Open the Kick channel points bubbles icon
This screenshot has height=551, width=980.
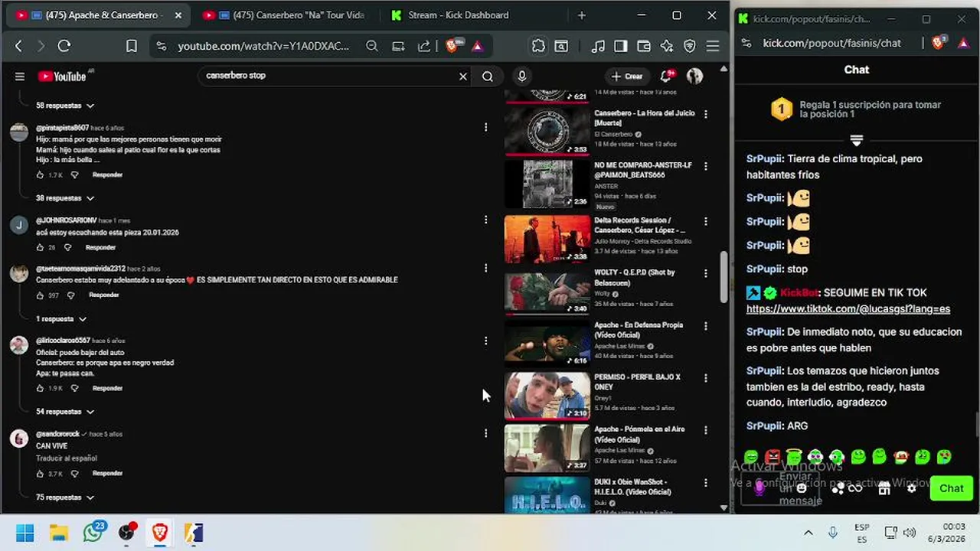click(838, 488)
